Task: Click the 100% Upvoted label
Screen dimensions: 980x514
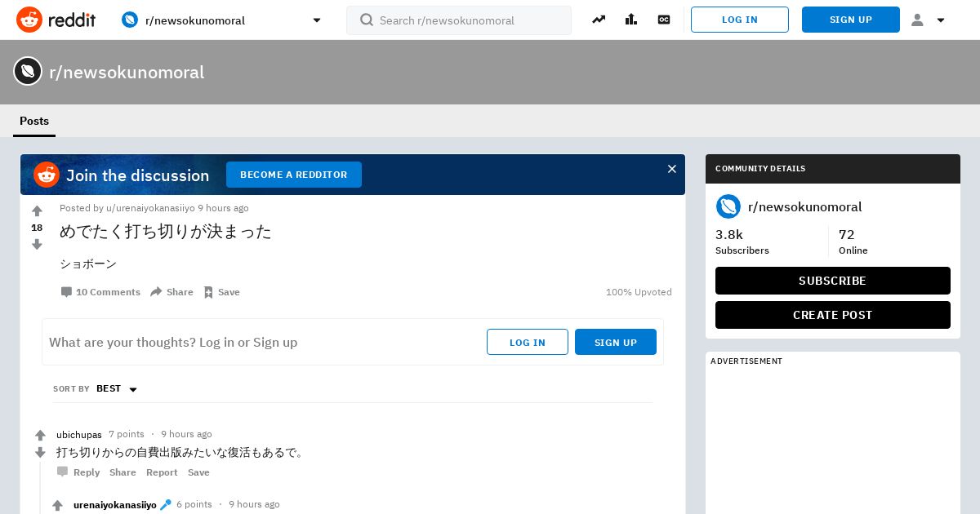Action: pyautogui.click(x=639, y=292)
